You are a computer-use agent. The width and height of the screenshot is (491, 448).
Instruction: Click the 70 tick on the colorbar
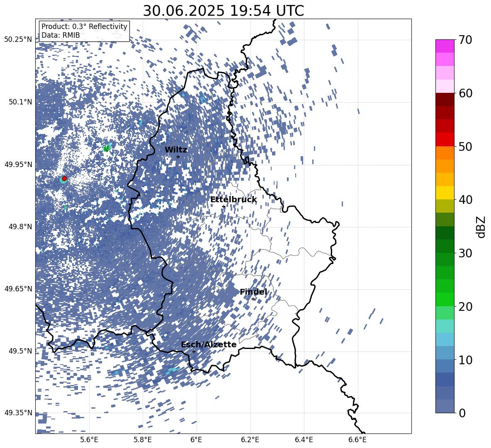point(465,40)
